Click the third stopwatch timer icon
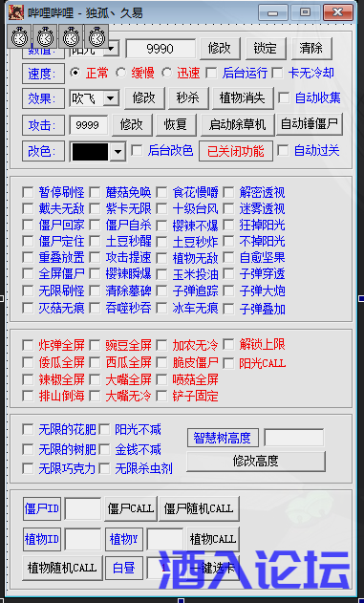 click(x=71, y=36)
